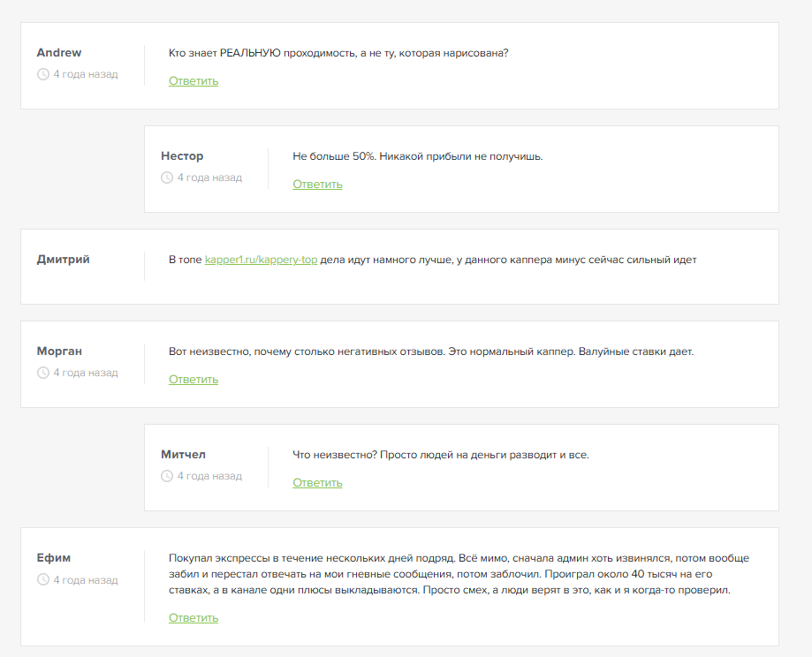Click the author name Морган
The width and height of the screenshot is (812, 657).
[59, 351]
